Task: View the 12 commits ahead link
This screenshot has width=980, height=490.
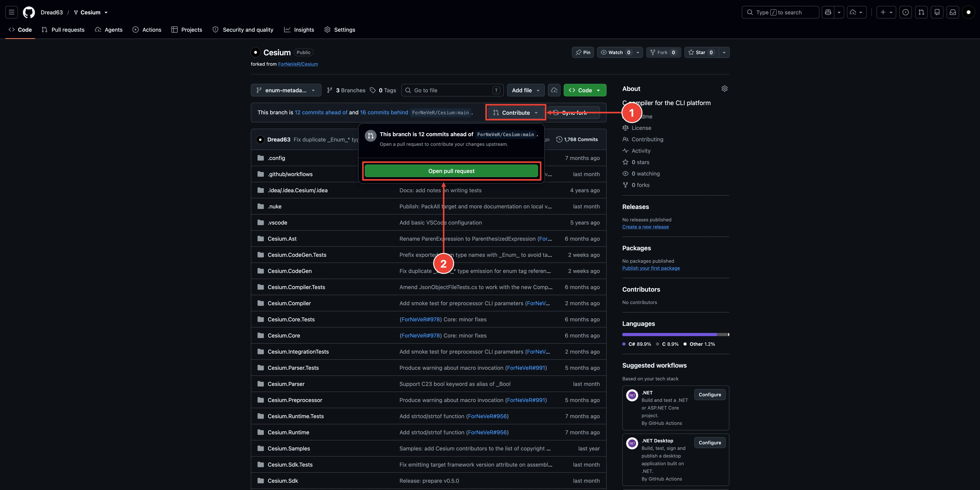Action: (321, 112)
